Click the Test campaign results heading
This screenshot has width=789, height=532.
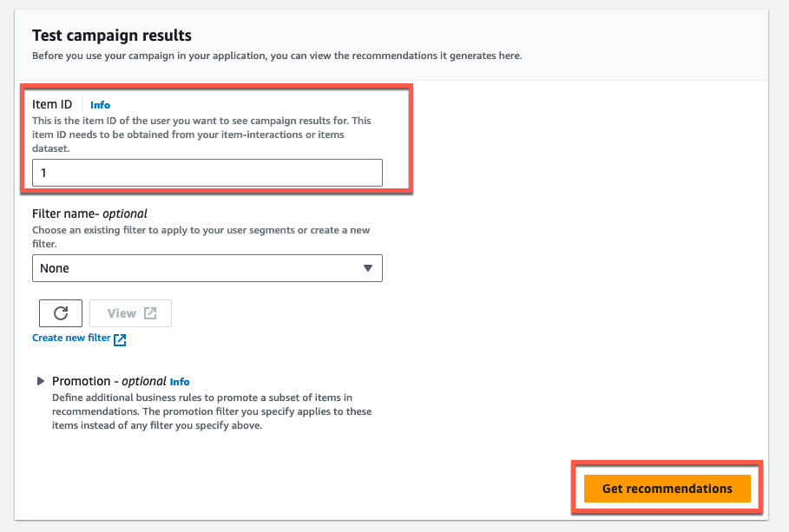[112, 36]
